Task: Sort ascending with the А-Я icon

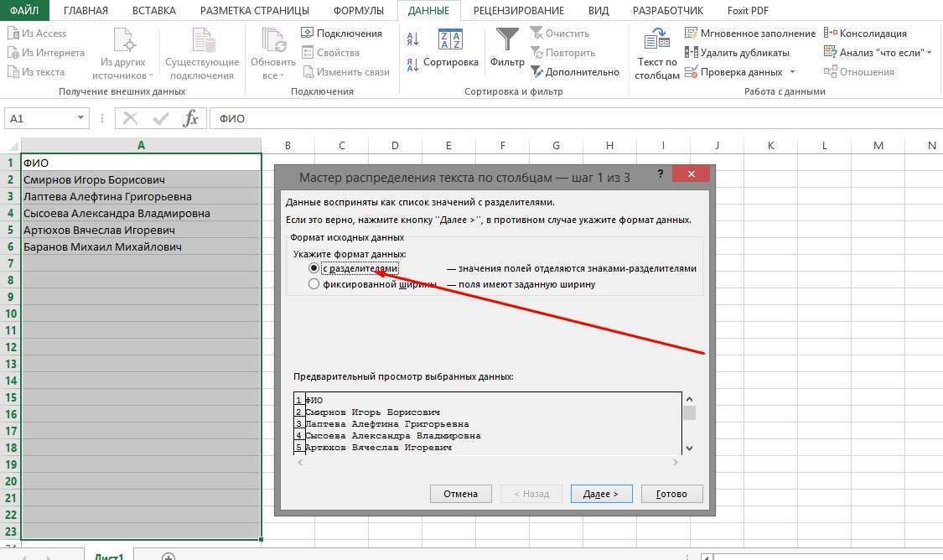Action: 412,40
